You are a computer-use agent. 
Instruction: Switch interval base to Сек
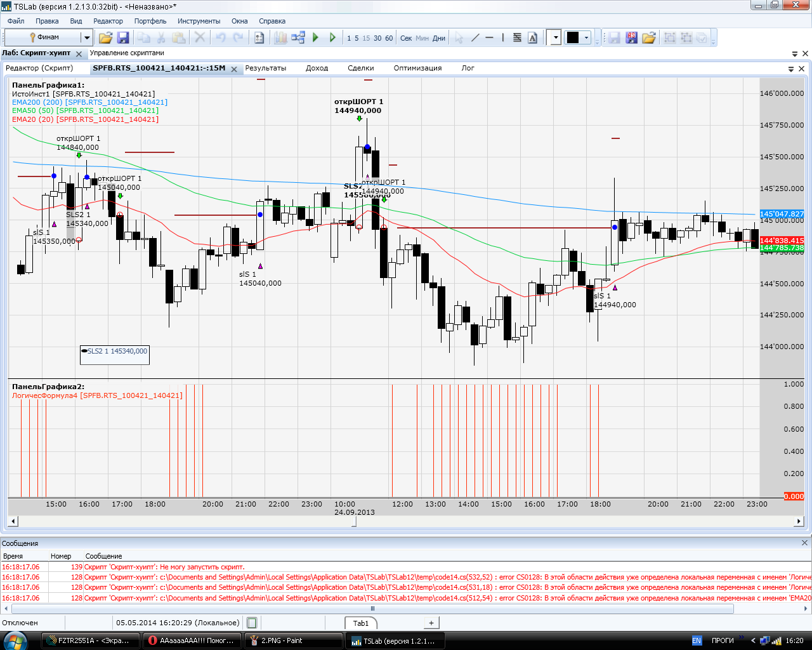pyautogui.click(x=406, y=38)
